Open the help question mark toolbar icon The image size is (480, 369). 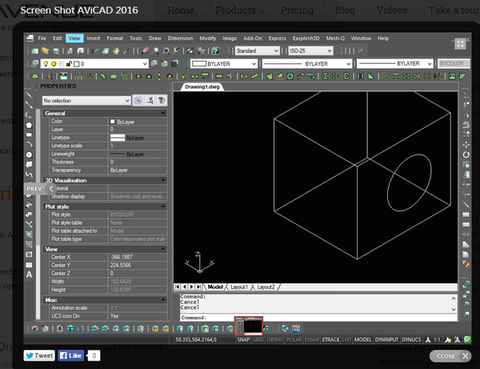pos(216,51)
